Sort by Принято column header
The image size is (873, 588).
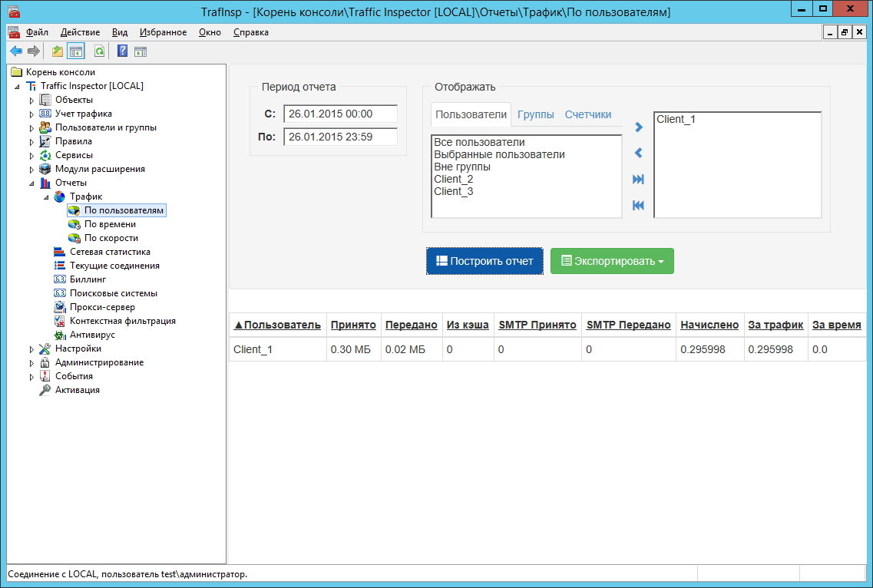[x=353, y=325]
